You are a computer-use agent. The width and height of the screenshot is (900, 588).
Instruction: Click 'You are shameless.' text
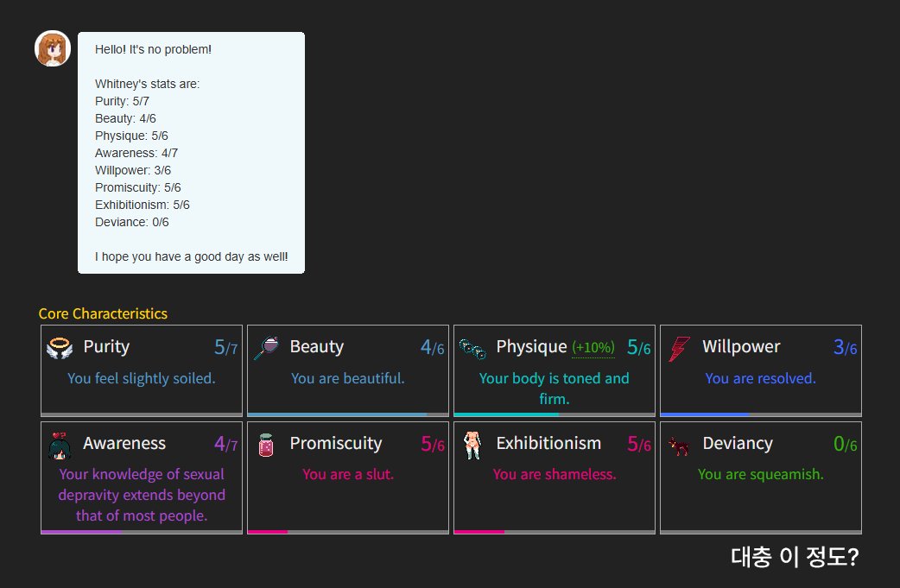(555, 474)
